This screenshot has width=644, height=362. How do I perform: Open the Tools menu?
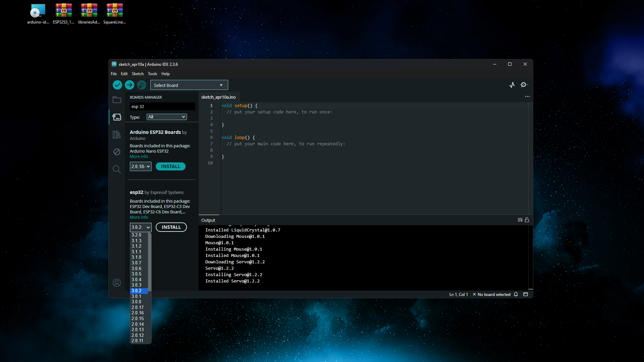tap(152, 74)
